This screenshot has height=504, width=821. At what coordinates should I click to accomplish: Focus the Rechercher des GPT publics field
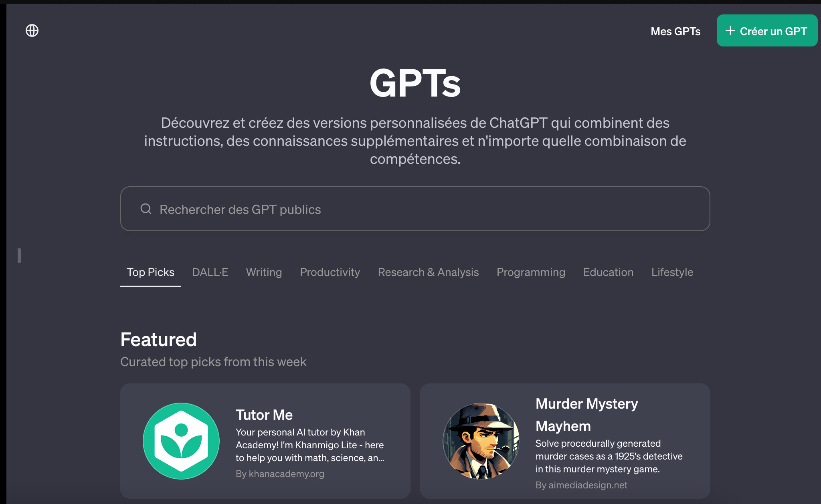click(x=415, y=209)
